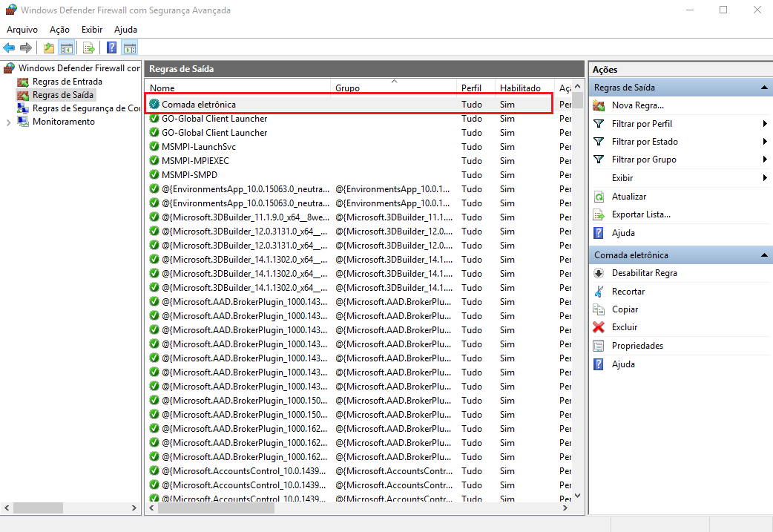
Task: Open the Exibir submenu arrow in Ações
Action: tap(765, 178)
